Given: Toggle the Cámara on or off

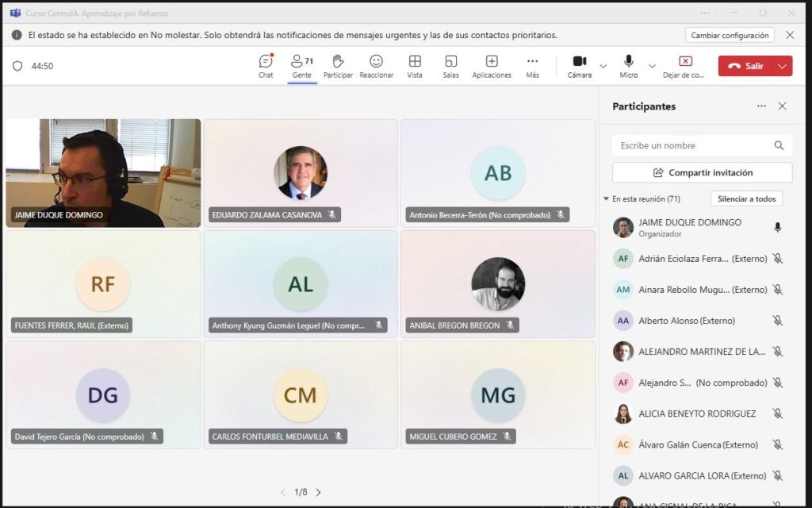Looking at the screenshot, I should point(580,67).
